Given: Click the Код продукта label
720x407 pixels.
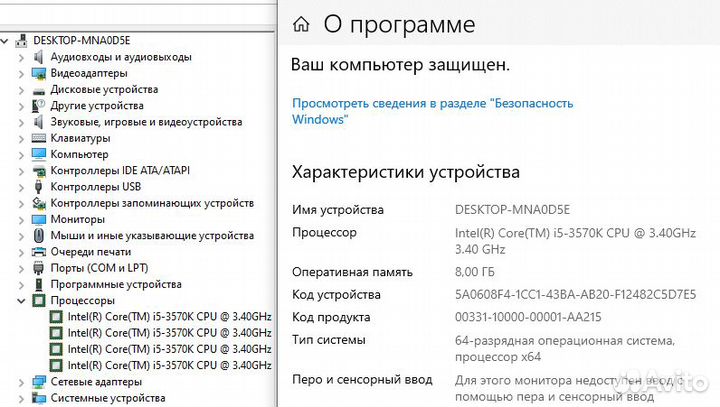Looking at the screenshot, I should coord(331,317).
